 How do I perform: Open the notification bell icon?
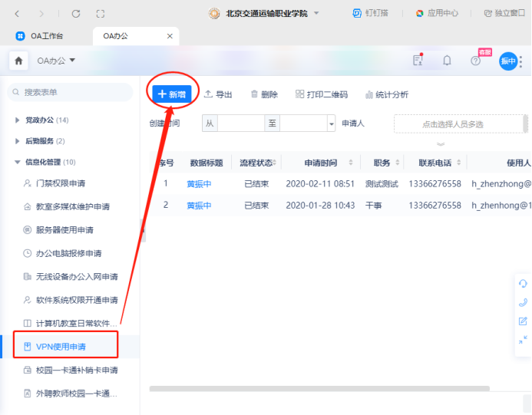447,61
